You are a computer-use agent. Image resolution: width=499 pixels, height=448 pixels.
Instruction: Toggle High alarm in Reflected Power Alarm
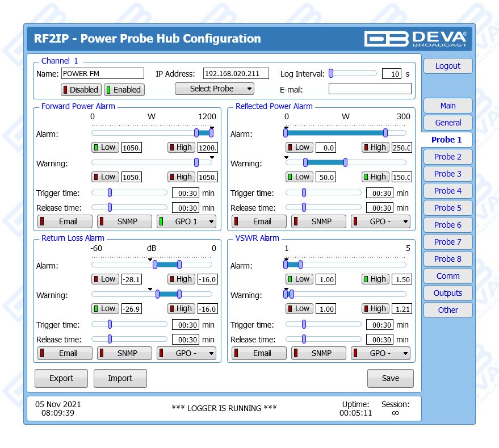pyautogui.click(x=375, y=148)
